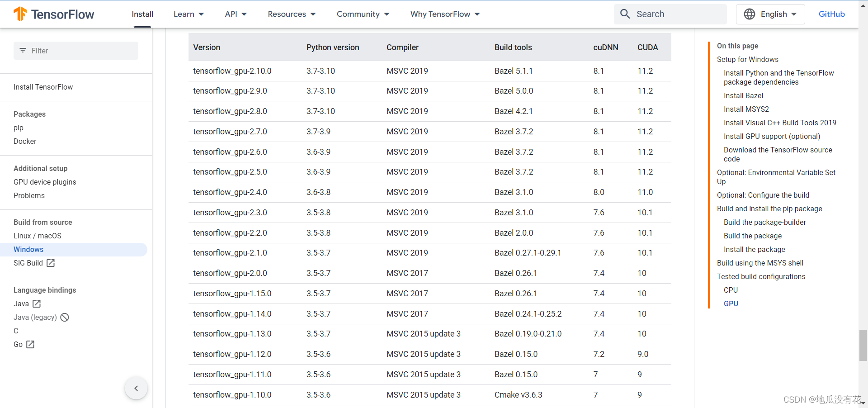Expand the API dropdown menu
Viewport: 868px width, 408px height.
pyautogui.click(x=236, y=14)
